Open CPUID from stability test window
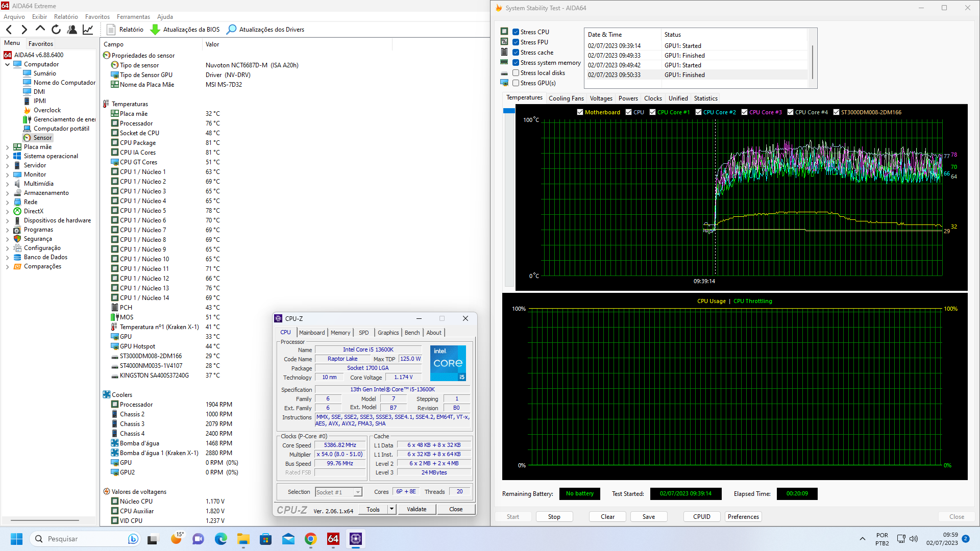 click(x=702, y=517)
